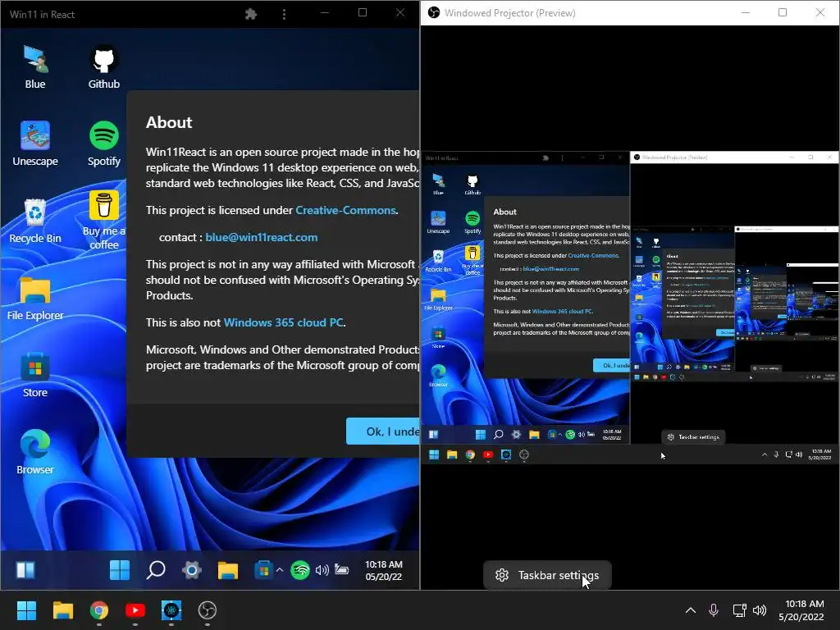Viewport: 840px width, 630px height.
Task: Open search in Win11React taskbar
Action: (156, 570)
